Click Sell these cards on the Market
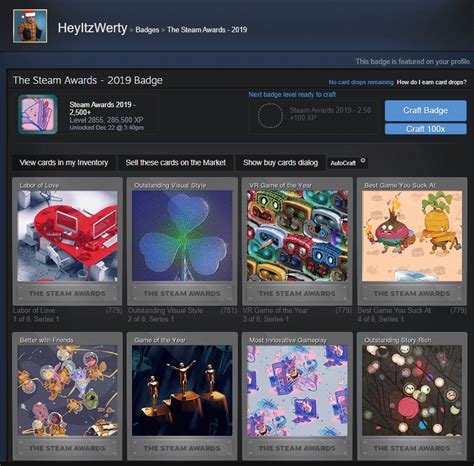The image size is (474, 466). [176, 163]
